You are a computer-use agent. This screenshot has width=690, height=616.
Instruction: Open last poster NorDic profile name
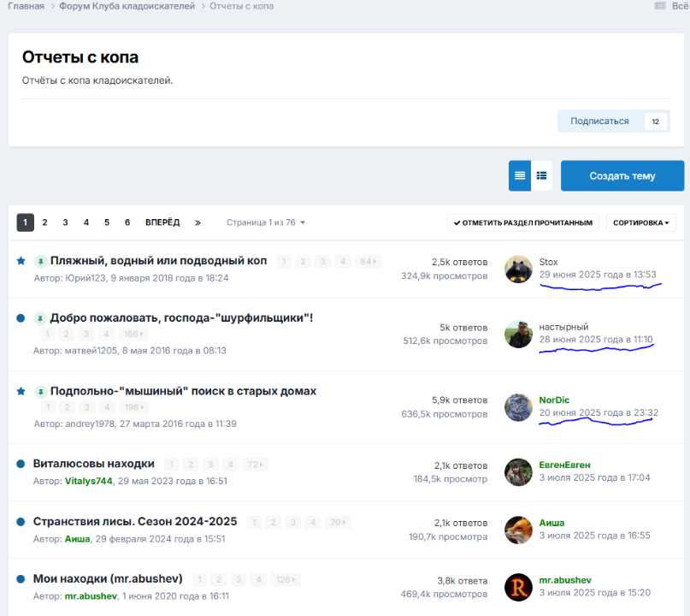tap(554, 400)
